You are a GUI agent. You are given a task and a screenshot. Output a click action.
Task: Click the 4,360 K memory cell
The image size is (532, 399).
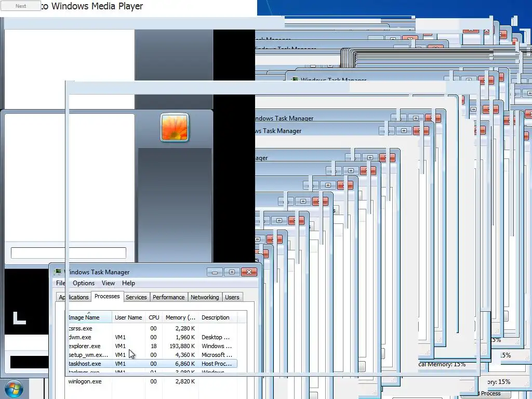click(x=185, y=355)
